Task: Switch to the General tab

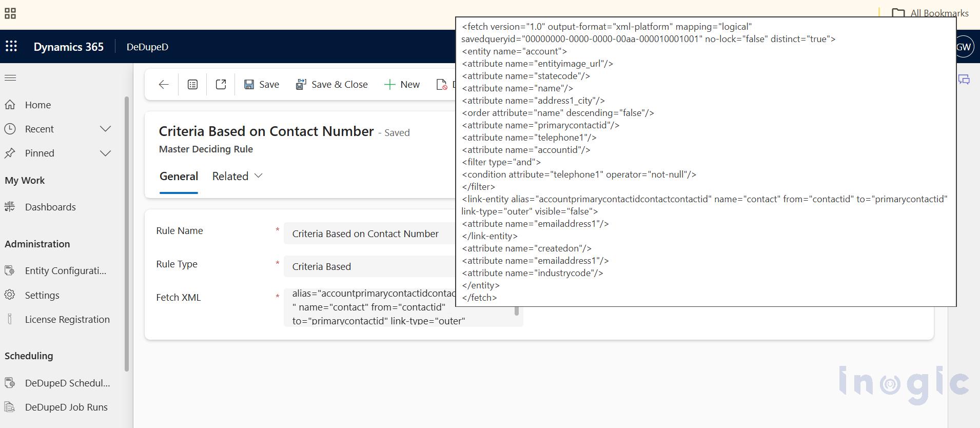Action: tap(179, 176)
